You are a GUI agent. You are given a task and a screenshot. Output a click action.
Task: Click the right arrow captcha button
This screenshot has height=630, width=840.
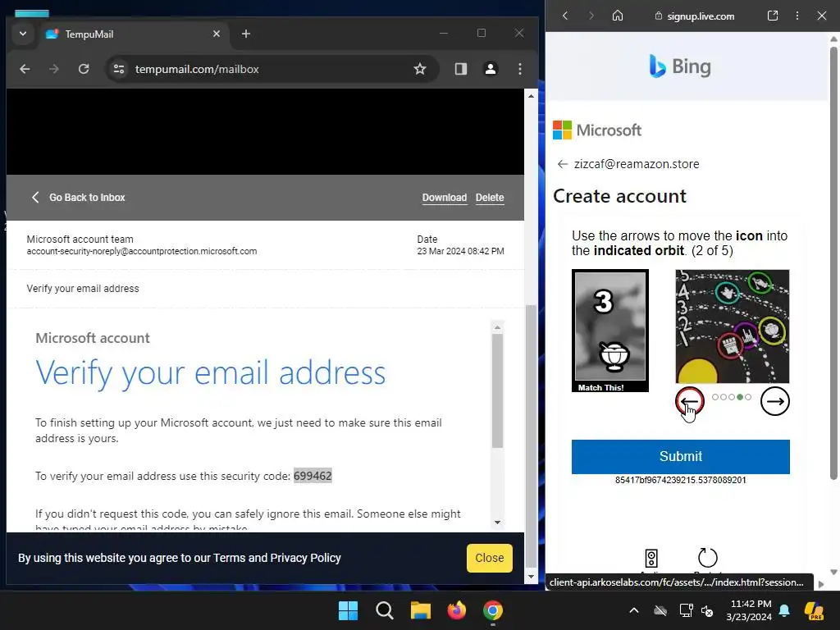(774, 401)
